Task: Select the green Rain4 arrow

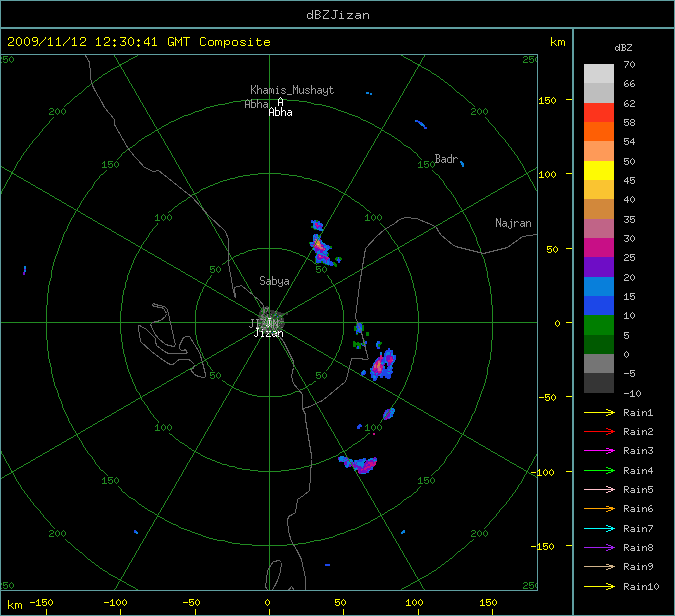Action: click(599, 470)
